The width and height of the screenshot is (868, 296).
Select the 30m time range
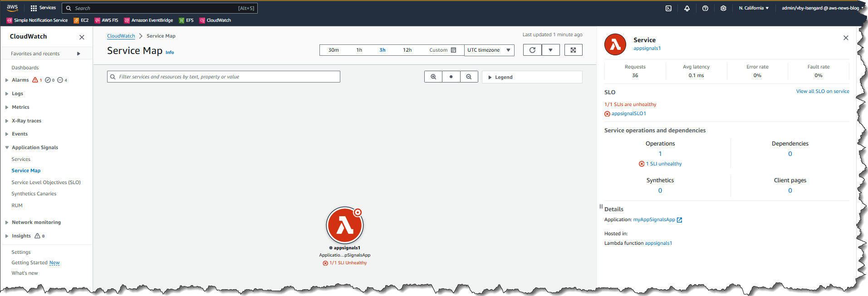(333, 50)
